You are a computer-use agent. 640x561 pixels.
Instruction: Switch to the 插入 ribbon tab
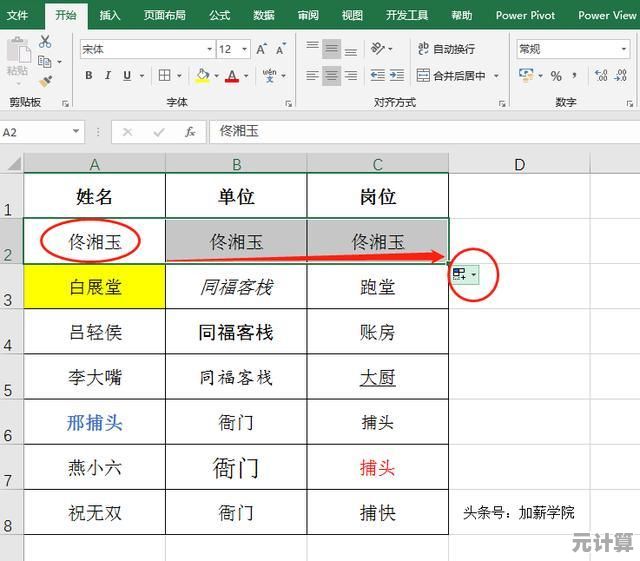(110, 15)
